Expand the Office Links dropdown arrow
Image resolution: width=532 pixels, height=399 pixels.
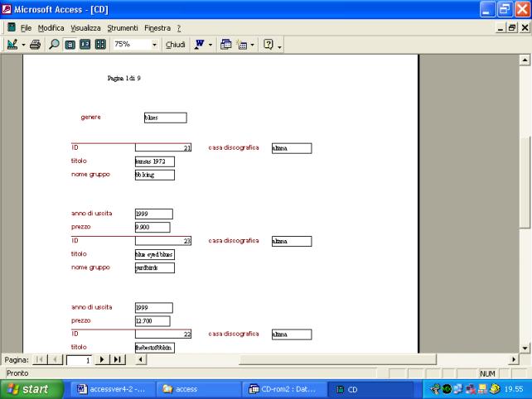click(x=210, y=44)
